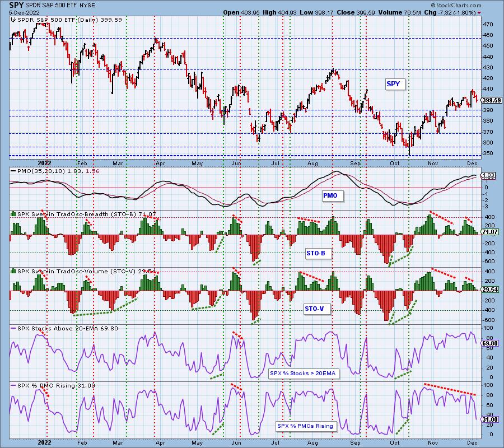
Task: Click the '5-Dec-2022' date text
Action: pos(25,12)
